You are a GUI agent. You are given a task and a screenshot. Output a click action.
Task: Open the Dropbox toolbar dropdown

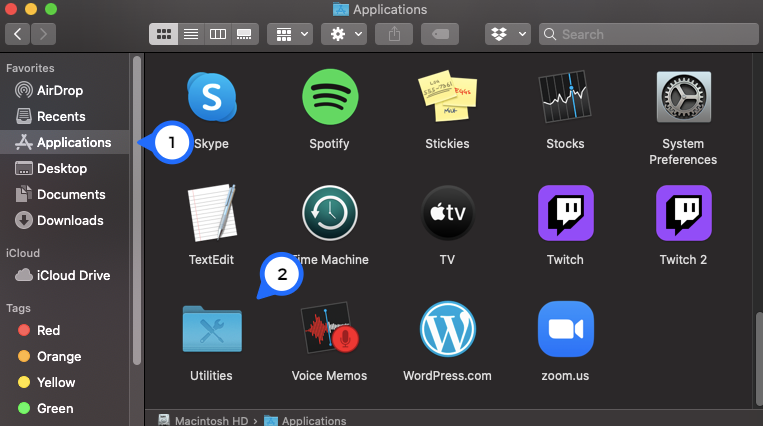pyautogui.click(x=508, y=34)
